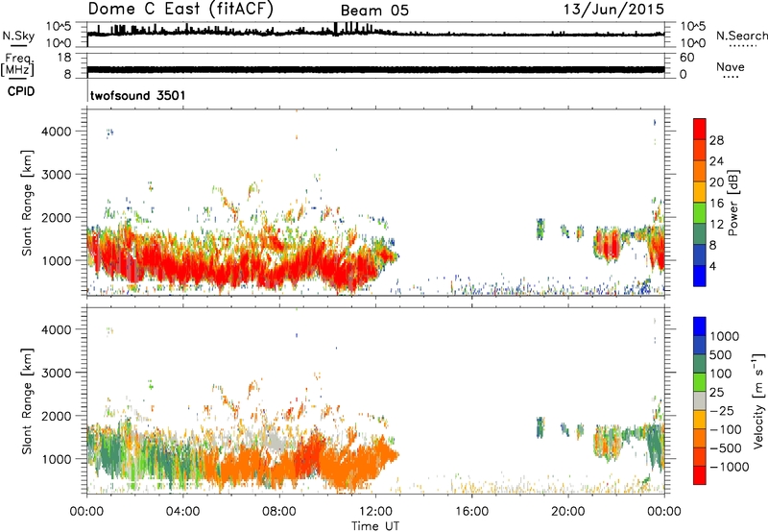Select the "500" label on the velocity colorbar
Image resolution: width=768 pixels, height=532 pixels.
pos(722,355)
